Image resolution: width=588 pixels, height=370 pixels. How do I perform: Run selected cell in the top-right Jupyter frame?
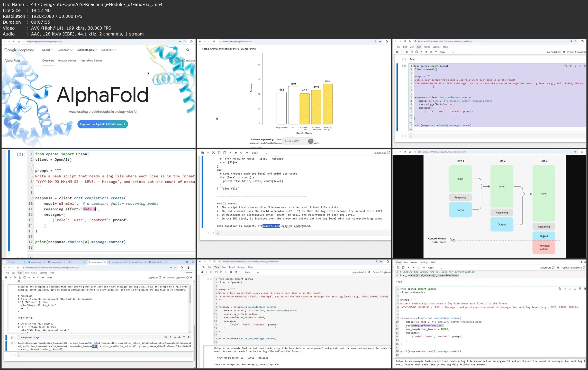[421, 52]
